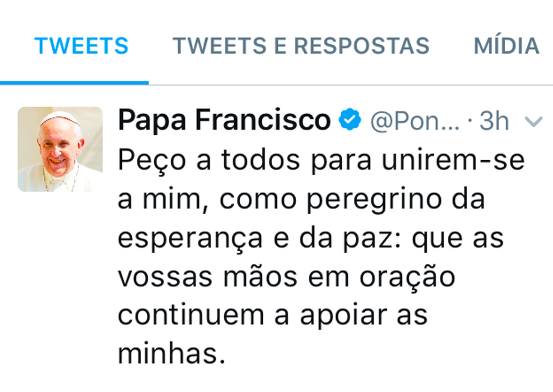Open the 3h timestamp link
This screenshot has height=392, width=553.
tap(494, 121)
